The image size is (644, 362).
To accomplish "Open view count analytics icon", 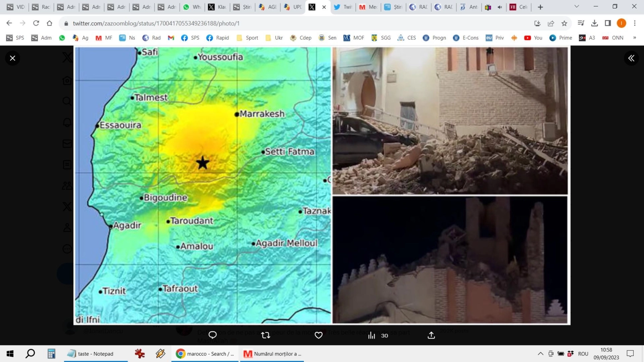I will 372,335.
